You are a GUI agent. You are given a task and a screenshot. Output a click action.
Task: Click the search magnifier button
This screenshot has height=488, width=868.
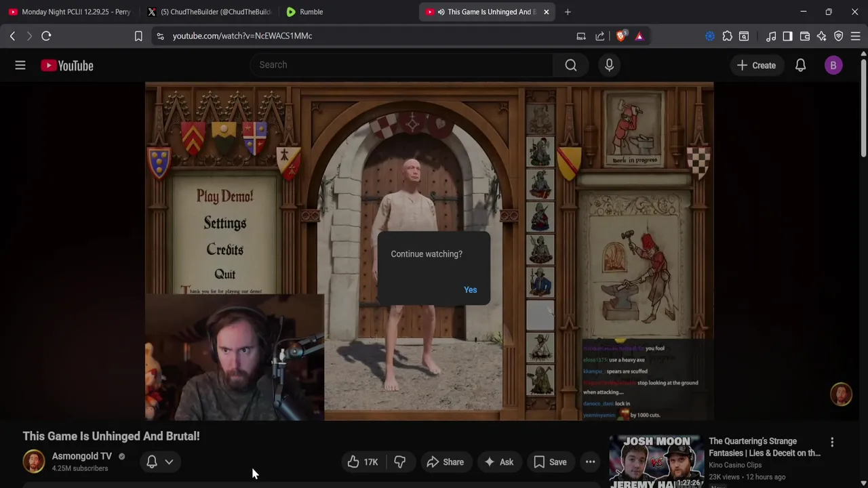pyautogui.click(x=571, y=65)
